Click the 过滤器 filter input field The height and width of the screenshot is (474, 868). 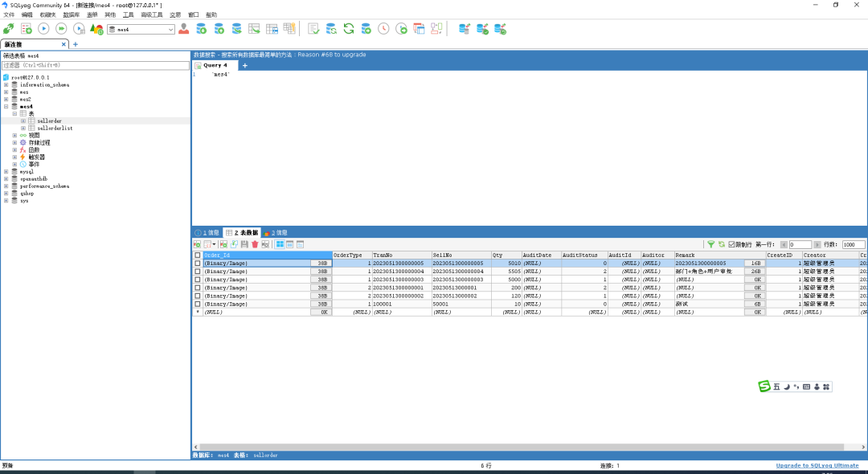(x=95, y=65)
